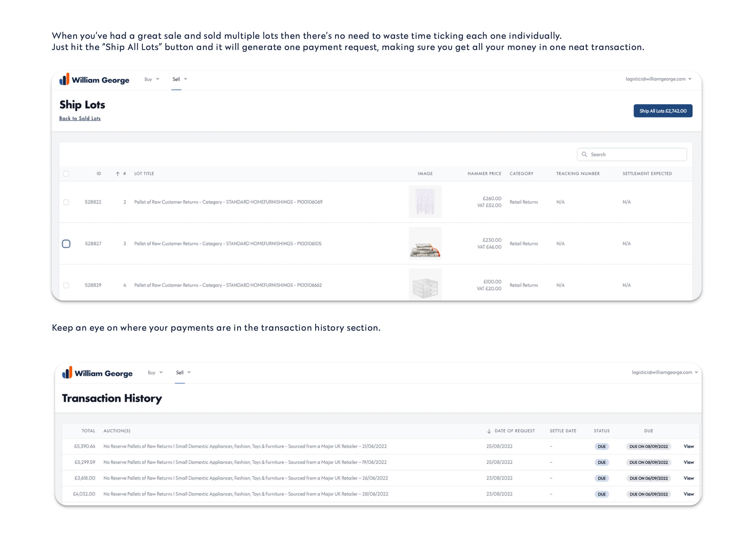The height and width of the screenshot is (533, 756).
Task: Open the Buy menu above Transaction History
Action: pos(155,372)
